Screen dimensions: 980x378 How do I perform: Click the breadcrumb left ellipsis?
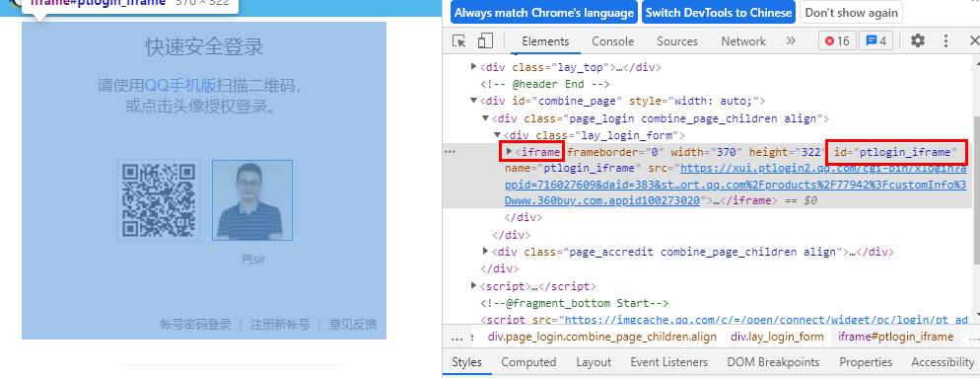[456, 338]
